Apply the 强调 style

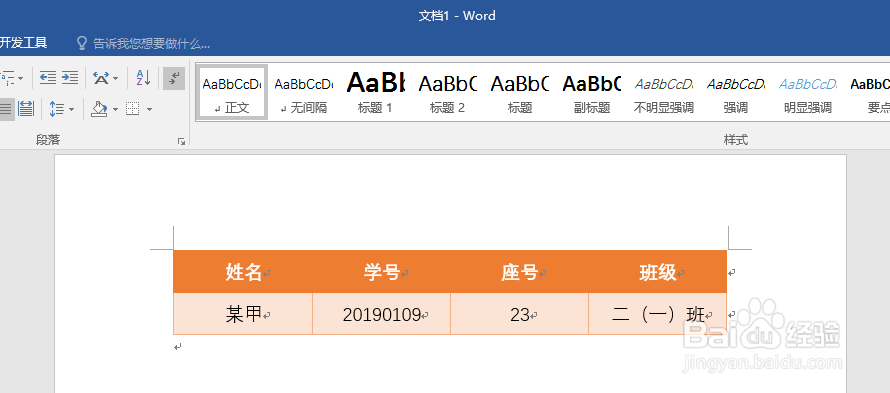736,92
